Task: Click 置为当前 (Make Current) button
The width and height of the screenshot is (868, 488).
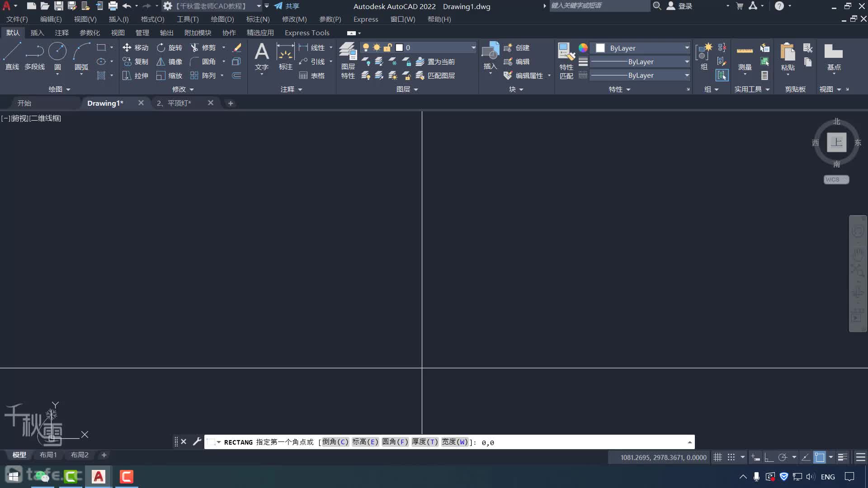Action: (436, 61)
